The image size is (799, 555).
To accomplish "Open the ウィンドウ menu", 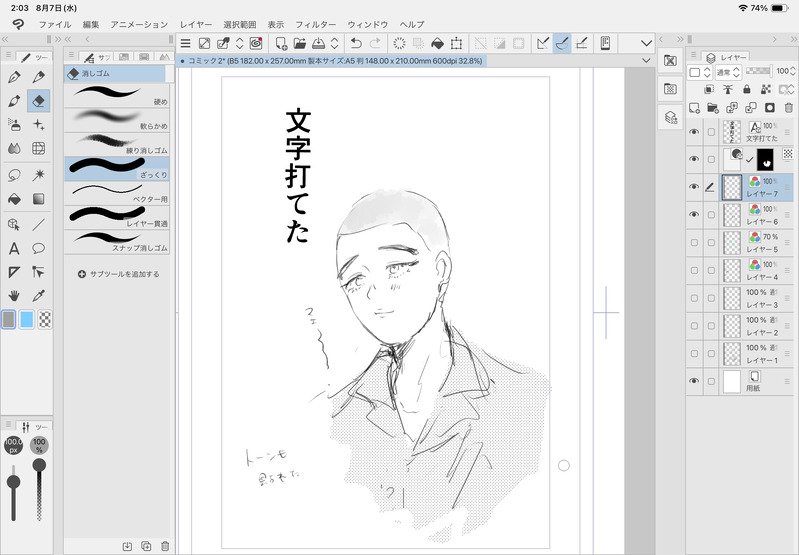I will pos(368,24).
